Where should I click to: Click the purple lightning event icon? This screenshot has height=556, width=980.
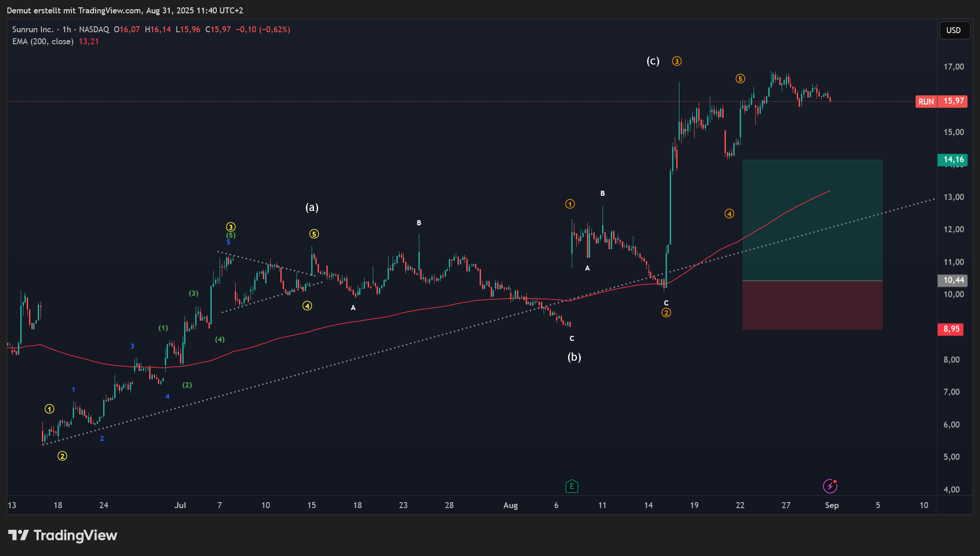pyautogui.click(x=829, y=486)
